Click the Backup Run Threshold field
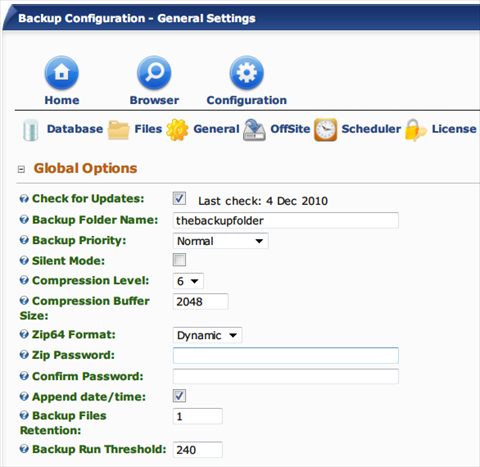This screenshot has height=467, width=480. 198,450
